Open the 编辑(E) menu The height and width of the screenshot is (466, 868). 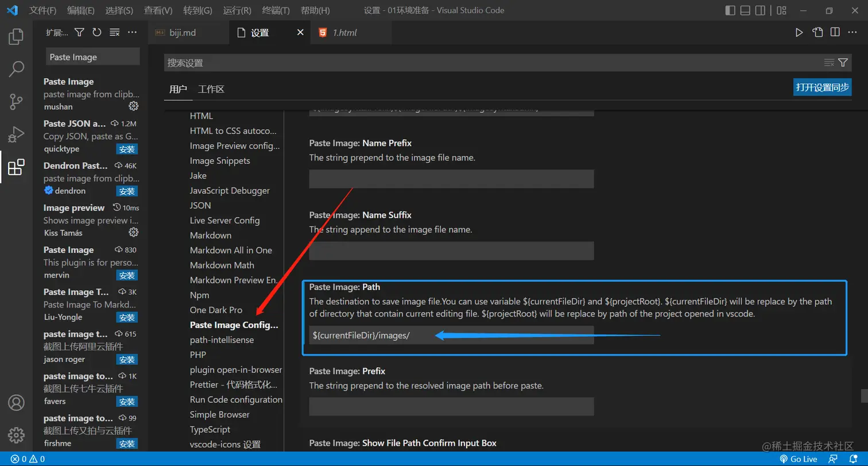tap(81, 10)
